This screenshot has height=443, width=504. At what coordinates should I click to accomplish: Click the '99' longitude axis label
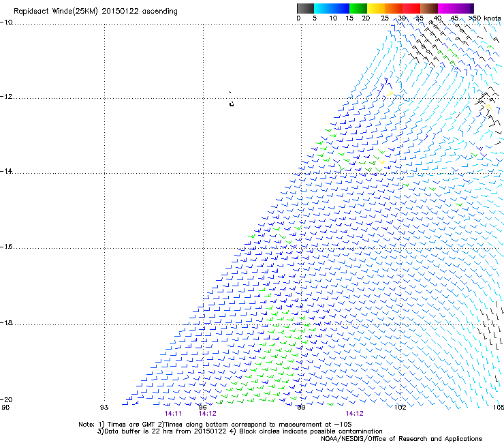tap(301, 408)
